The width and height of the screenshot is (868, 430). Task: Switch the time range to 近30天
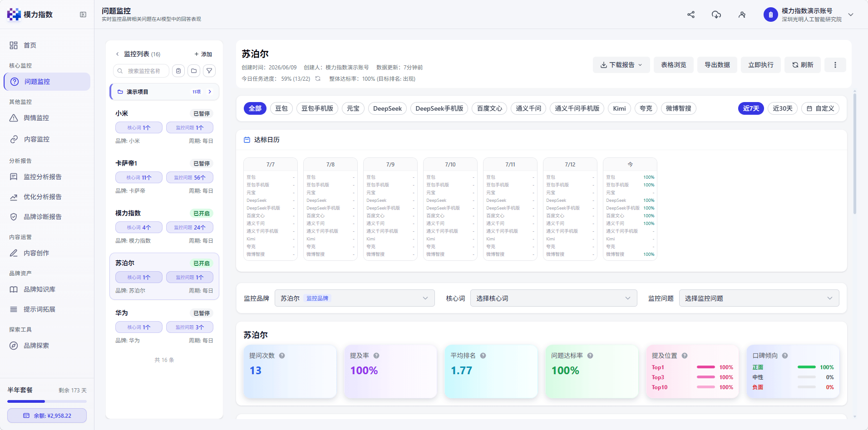click(783, 108)
